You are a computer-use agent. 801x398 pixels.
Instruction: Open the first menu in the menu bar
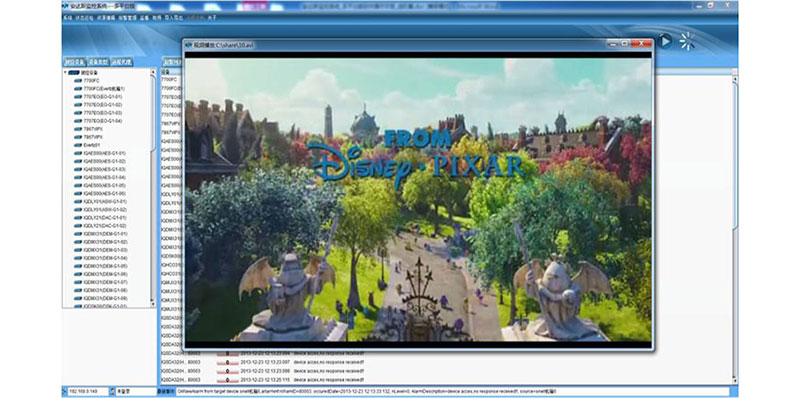[x=67, y=17]
